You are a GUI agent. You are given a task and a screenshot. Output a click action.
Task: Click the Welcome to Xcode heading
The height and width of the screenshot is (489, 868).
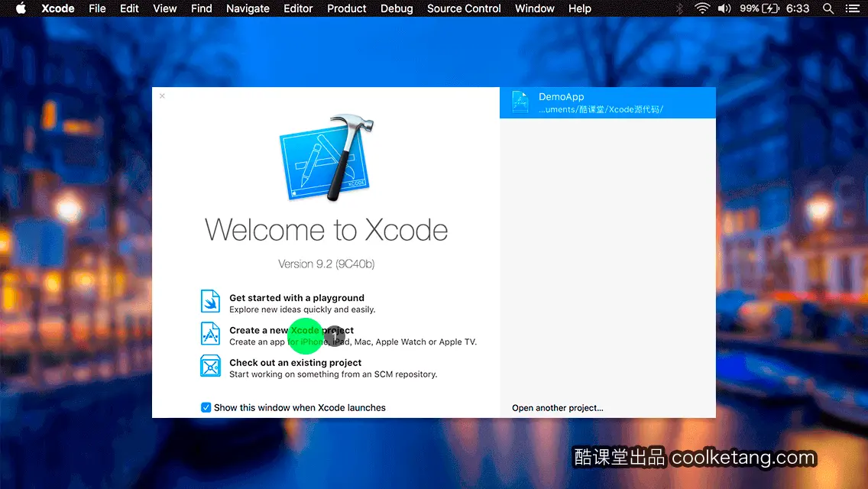click(x=326, y=230)
